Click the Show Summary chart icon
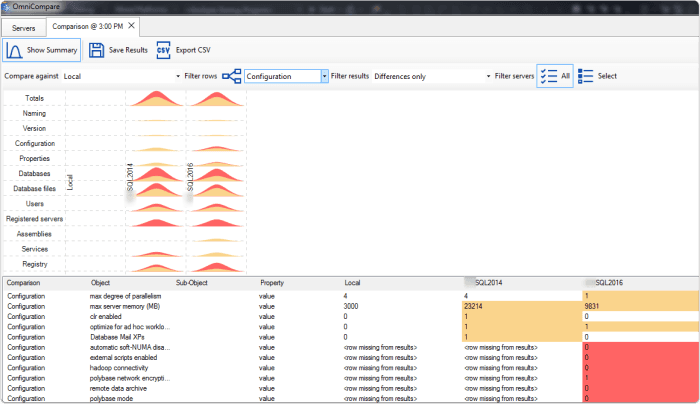Image resolution: width=700 pixels, height=404 pixels. coord(16,50)
